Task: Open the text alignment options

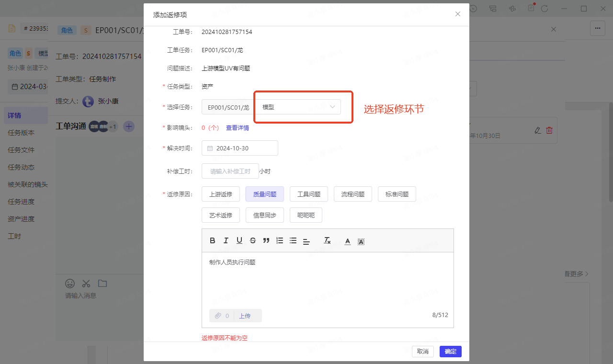Action: 306,241
